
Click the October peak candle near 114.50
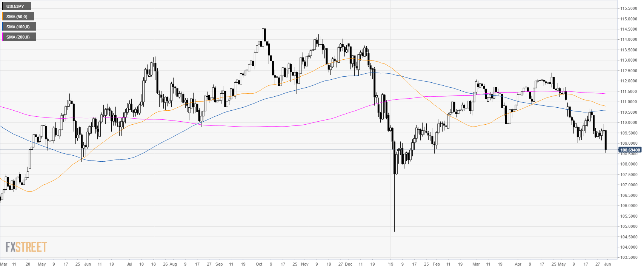pos(264,30)
